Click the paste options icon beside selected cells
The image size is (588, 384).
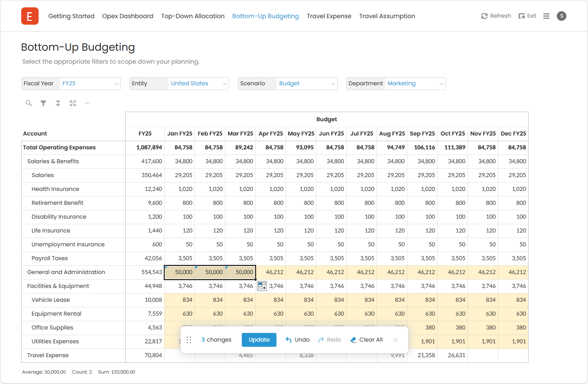click(262, 286)
